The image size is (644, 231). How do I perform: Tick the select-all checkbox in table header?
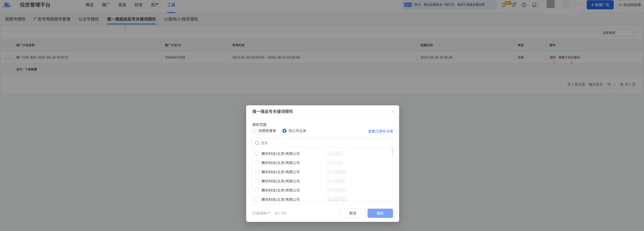8,45
